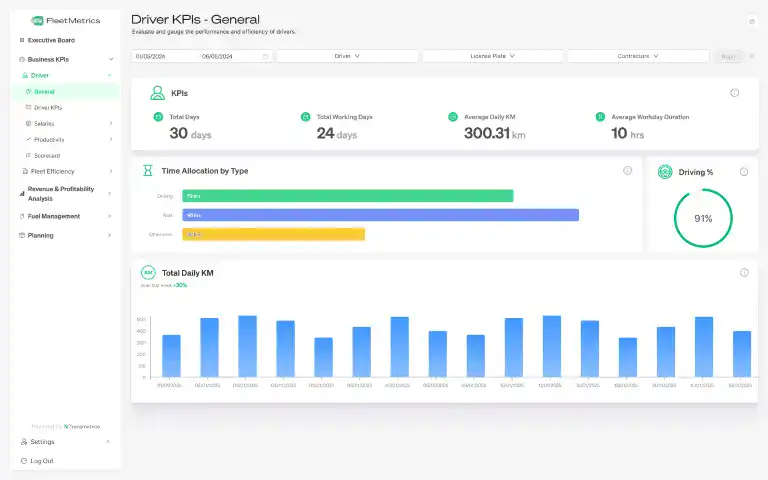768x480 pixels.
Task: Clear filters with the X icon
Action: click(752, 56)
